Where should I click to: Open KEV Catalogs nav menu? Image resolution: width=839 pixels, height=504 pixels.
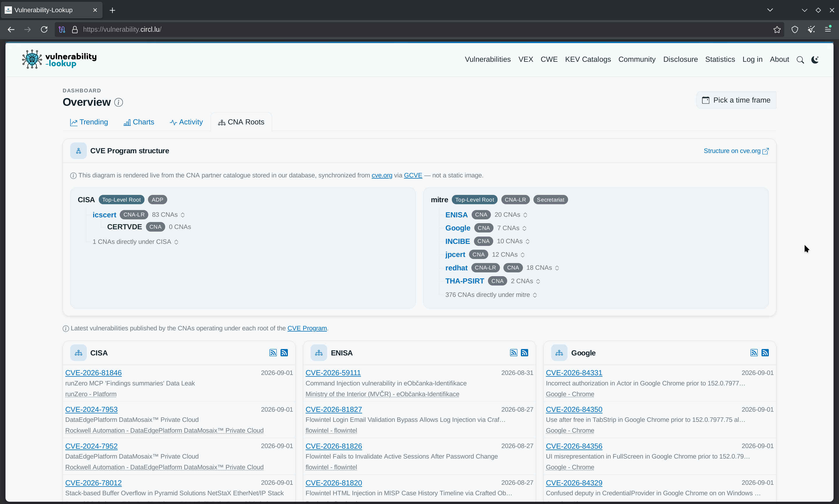tap(588, 59)
